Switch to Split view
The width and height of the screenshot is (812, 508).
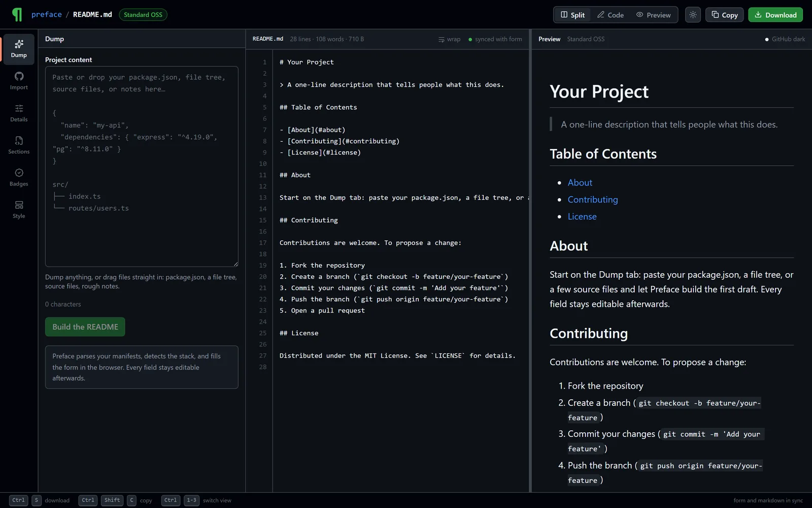572,15
